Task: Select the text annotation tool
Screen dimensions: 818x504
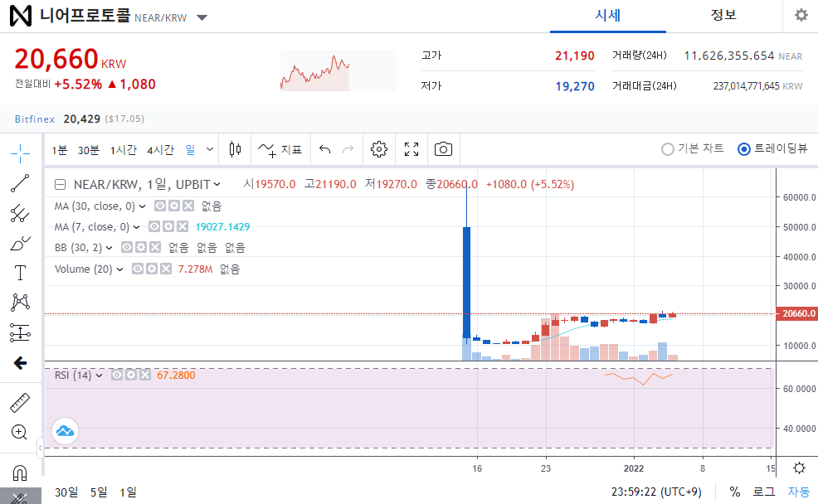Action: pyautogui.click(x=21, y=273)
